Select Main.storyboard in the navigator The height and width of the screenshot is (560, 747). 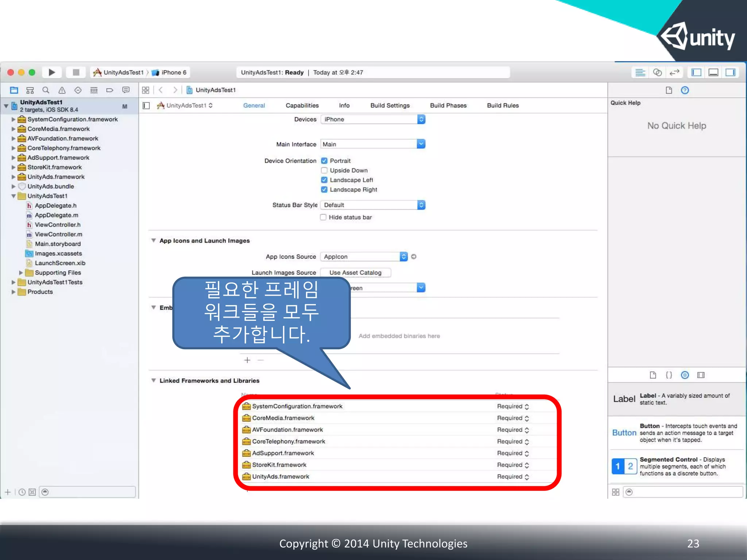(x=58, y=244)
